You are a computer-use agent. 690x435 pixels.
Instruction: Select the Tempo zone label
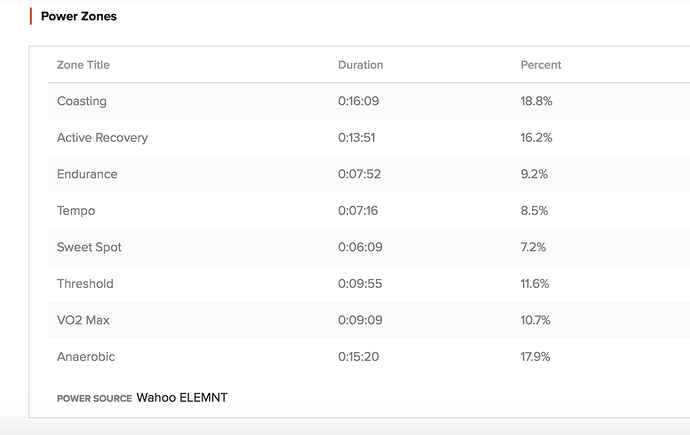point(76,211)
